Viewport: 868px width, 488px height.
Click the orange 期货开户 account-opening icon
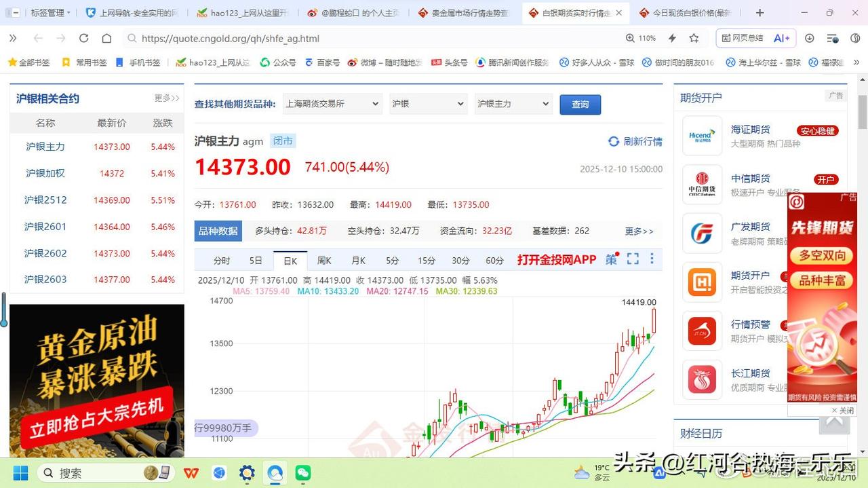[702, 282]
